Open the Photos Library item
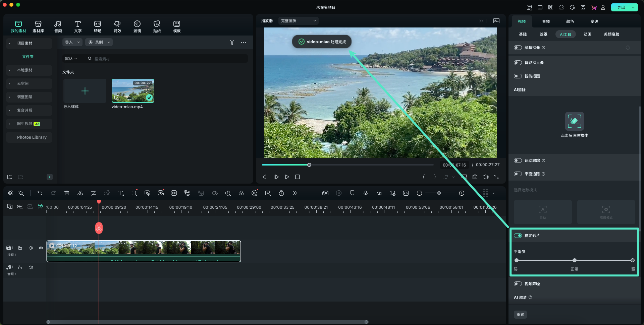Viewport: 644px width, 325px height. [x=29, y=137]
